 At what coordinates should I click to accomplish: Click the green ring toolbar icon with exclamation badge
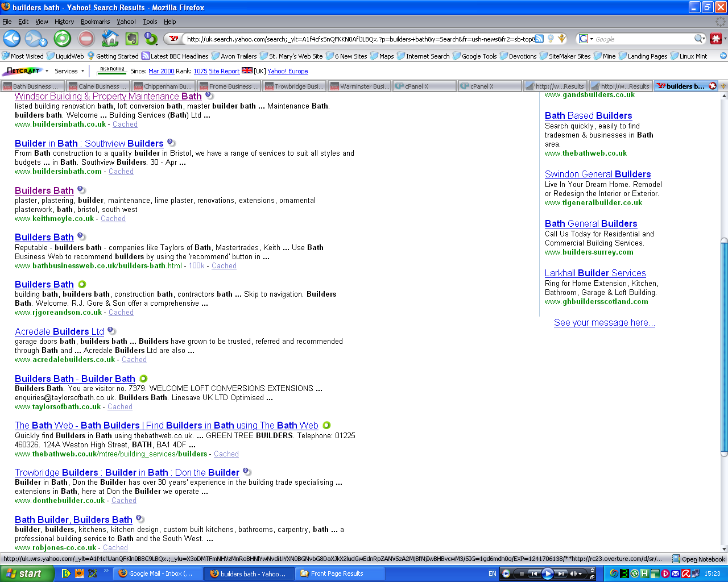point(151,39)
